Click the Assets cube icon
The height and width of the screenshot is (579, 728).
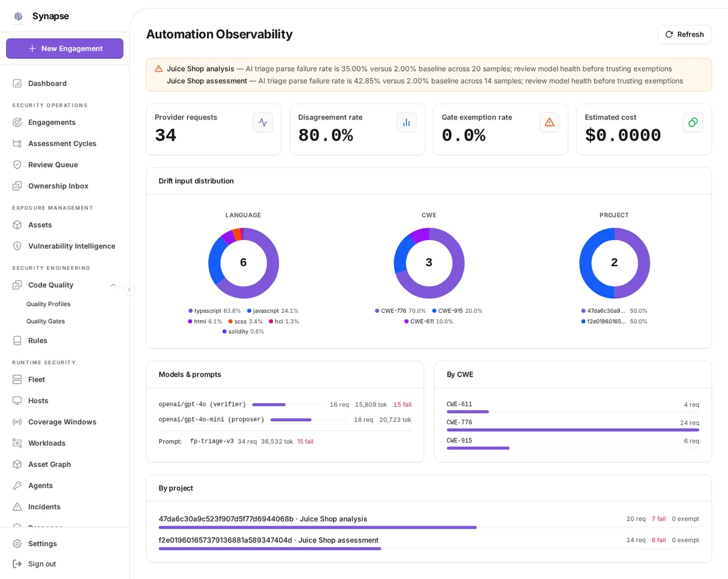[17, 224]
